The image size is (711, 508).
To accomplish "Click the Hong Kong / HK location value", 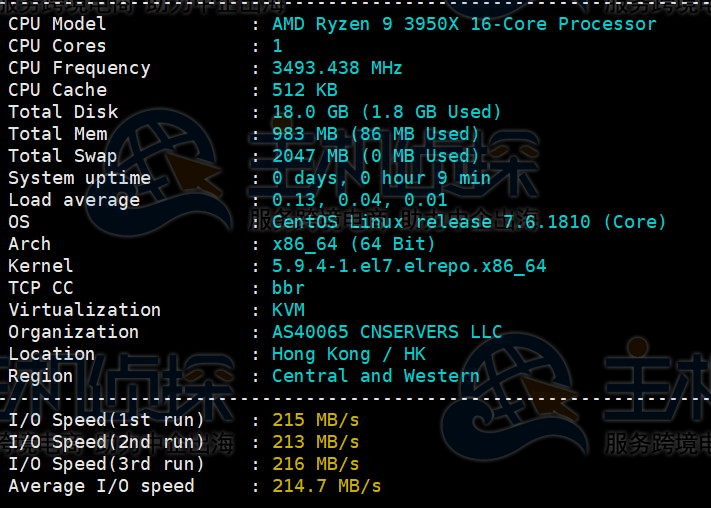I will point(348,354).
